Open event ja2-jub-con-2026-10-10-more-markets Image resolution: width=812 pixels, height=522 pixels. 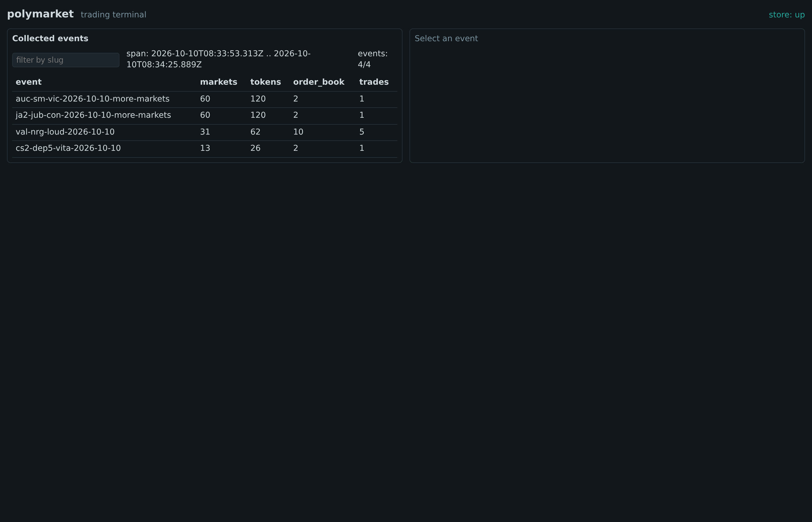coord(205,116)
